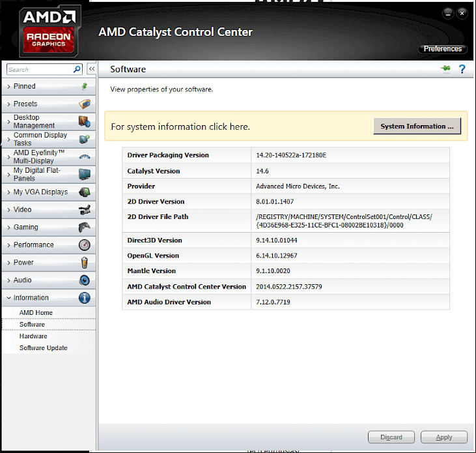
Task: Click the 'View properties of your software.' text
Action: pos(161,89)
